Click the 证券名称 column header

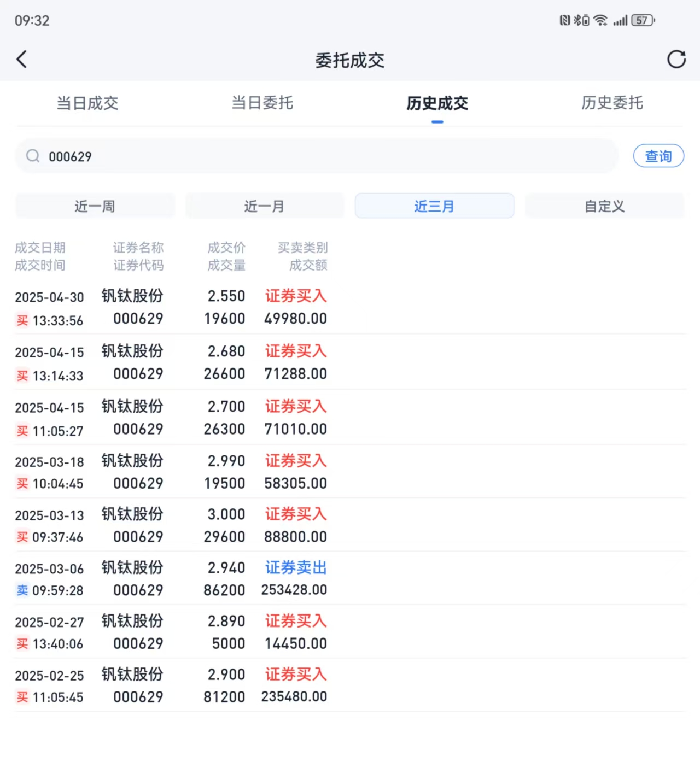point(138,248)
